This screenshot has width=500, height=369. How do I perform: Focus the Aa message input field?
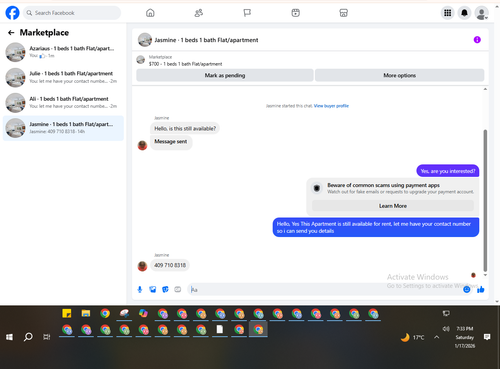coord(325,289)
